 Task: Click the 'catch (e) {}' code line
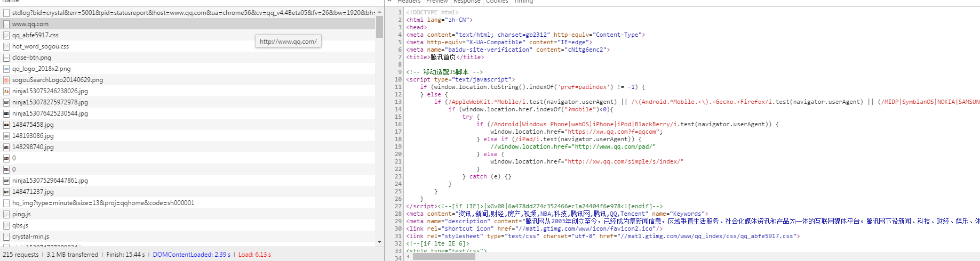[487, 176]
